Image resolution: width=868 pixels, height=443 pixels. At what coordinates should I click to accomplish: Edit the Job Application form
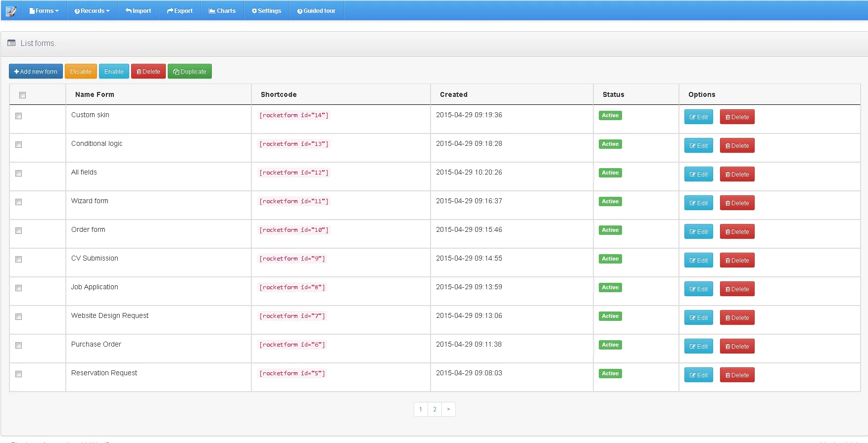pyautogui.click(x=699, y=289)
